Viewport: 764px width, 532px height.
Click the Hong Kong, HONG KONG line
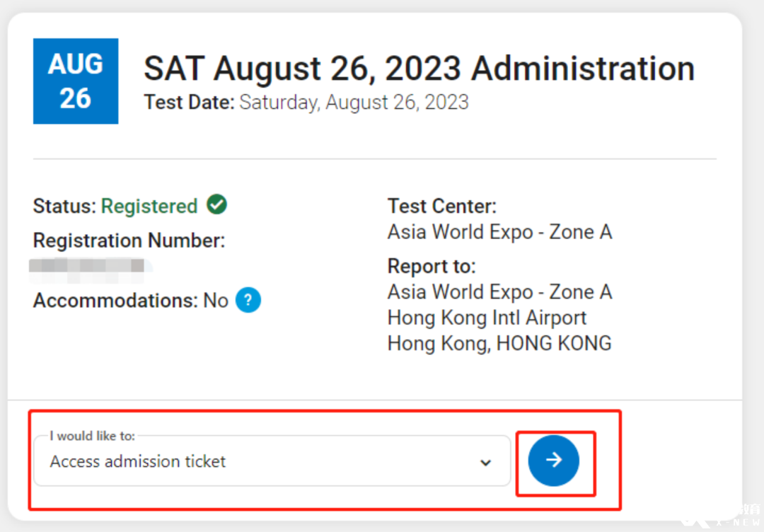[x=499, y=343]
